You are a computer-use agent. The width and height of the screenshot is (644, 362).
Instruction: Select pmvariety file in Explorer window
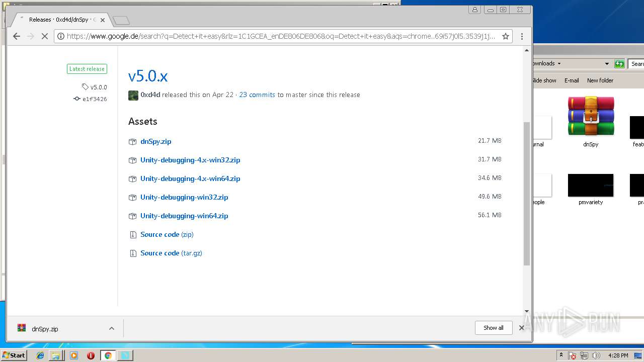pyautogui.click(x=591, y=190)
